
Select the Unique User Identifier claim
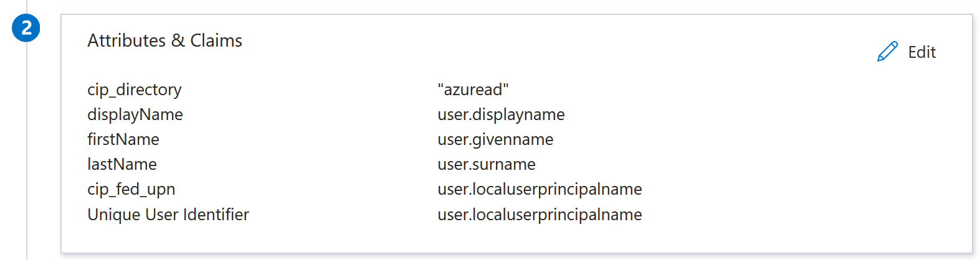(x=168, y=215)
